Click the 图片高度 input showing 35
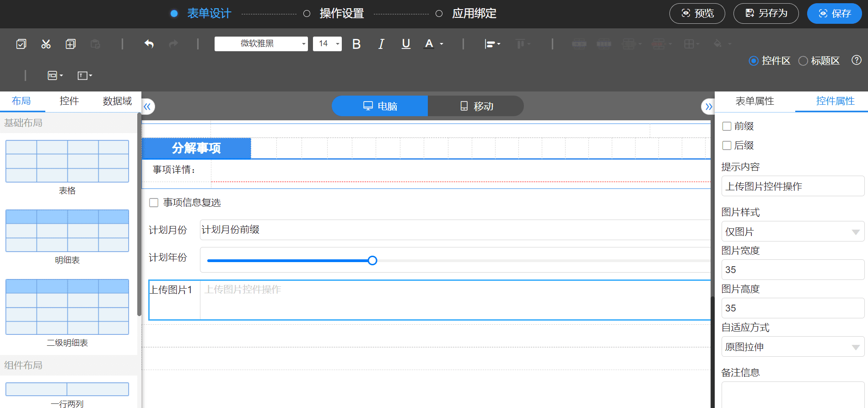The image size is (868, 408). 793,308
